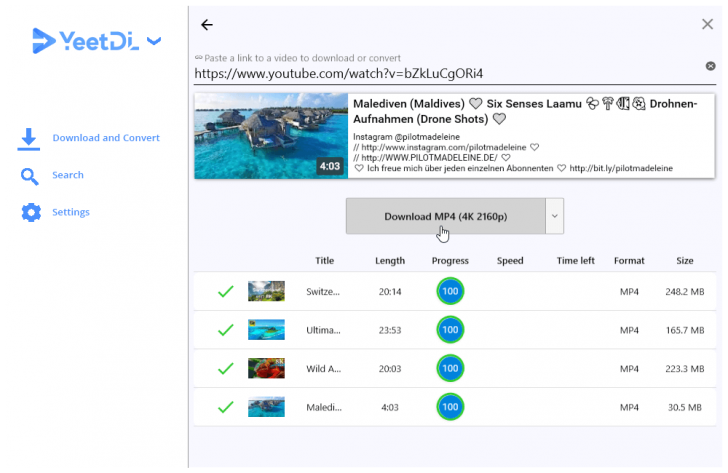Screen dimensions: 728x473
Task: Expand the YeetDL logo dropdown chevron
Action: click(x=154, y=41)
